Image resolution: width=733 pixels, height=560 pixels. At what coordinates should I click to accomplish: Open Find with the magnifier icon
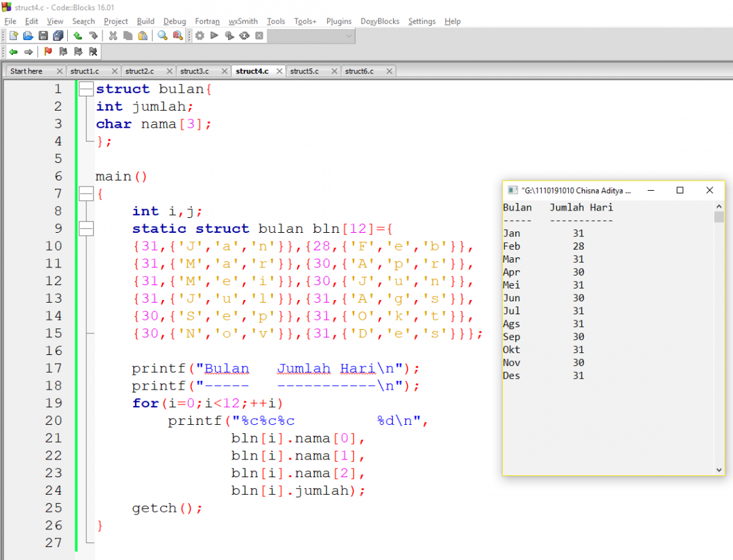pos(163,35)
